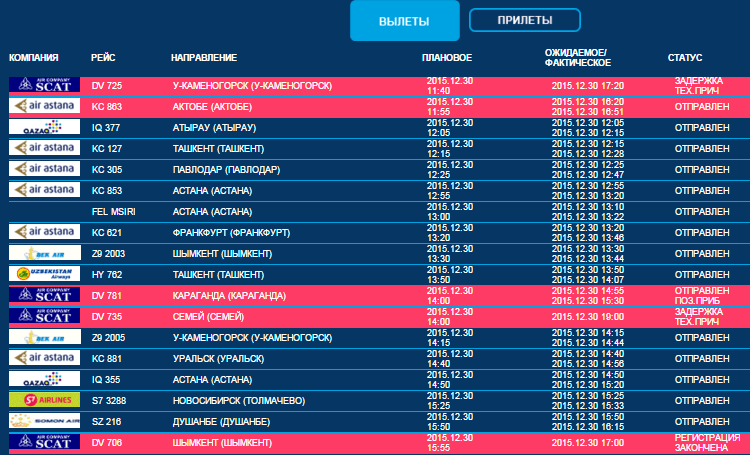Image resolution: width=750 pixels, height=455 pixels.
Task: Click the КОМПАНИЯ column header
Action: tap(34, 59)
